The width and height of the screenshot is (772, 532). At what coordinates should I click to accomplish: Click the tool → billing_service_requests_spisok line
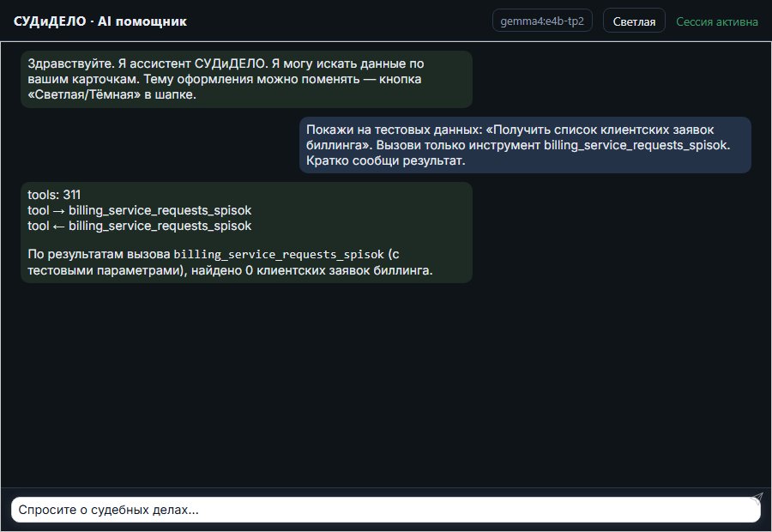pyautogui.click(x=139, y=210)
